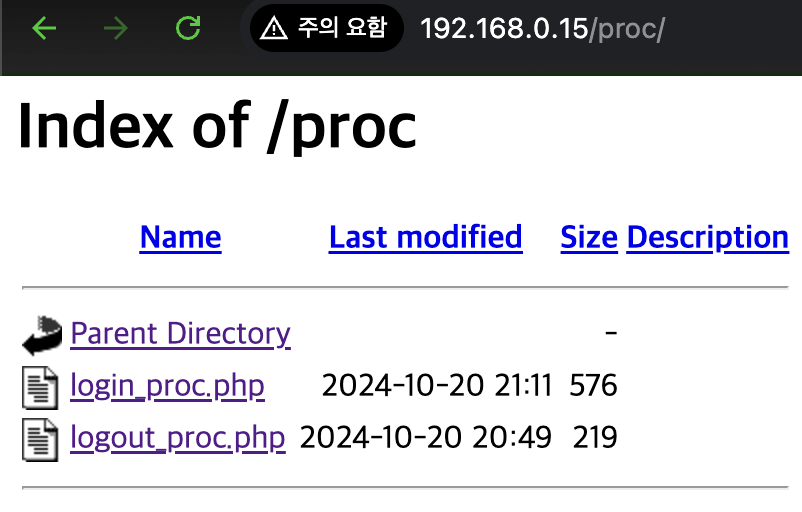Go back with the browser back arrow

(x=44, y=28)
